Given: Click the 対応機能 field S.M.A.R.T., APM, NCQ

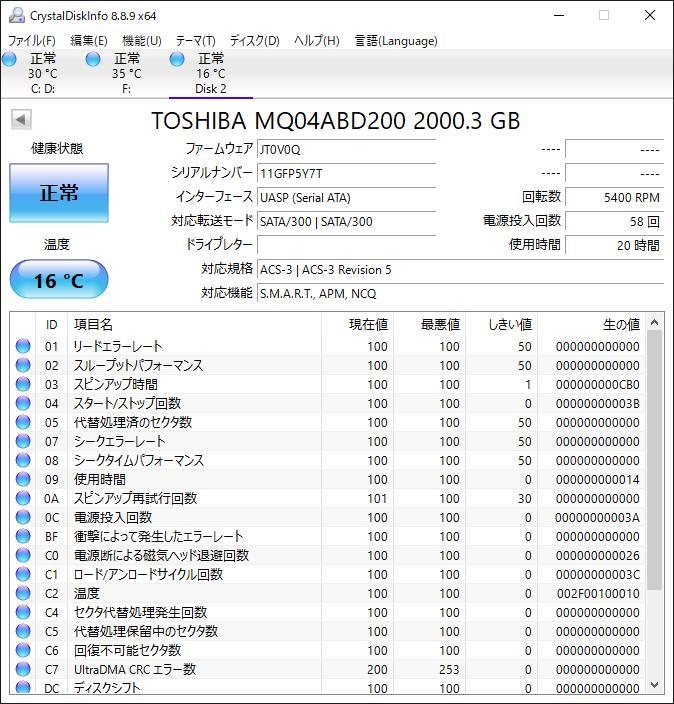Looking at the screenshot, I should [460, 293].
